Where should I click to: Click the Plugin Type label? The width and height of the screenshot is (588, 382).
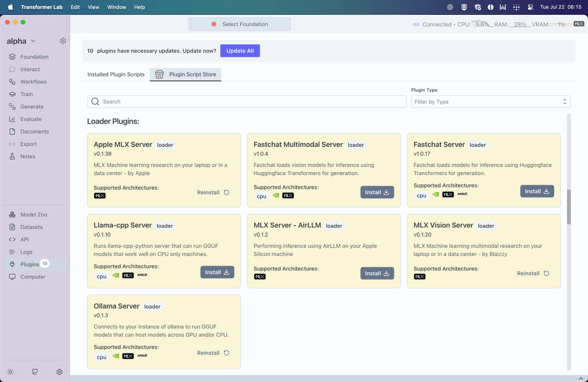click(x=424, y=90)
